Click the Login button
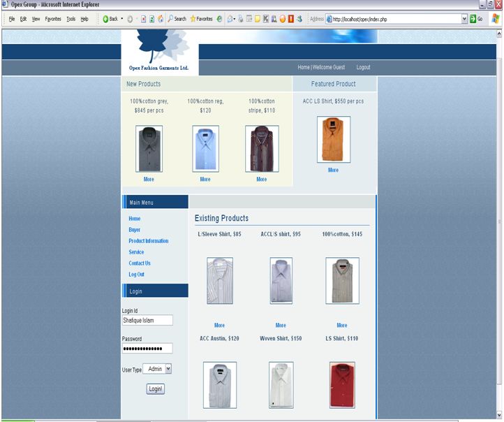The width and height of the screenshot is (504, 422). click(x=155, y=388)
